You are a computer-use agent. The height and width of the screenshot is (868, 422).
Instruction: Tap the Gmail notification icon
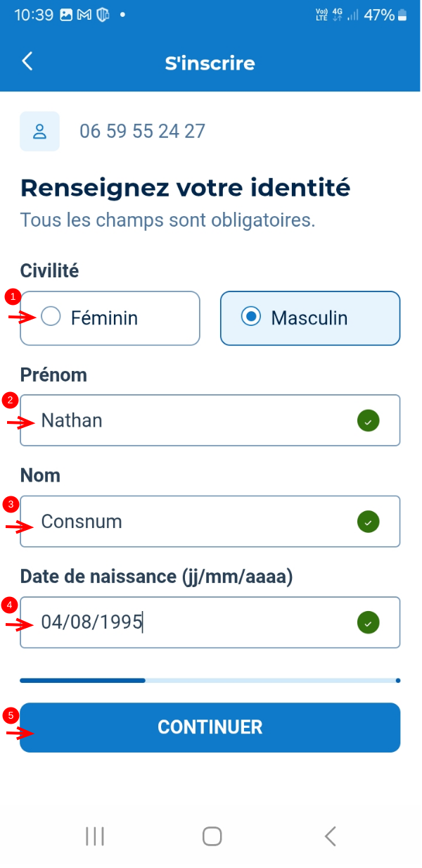coord(84,15)
